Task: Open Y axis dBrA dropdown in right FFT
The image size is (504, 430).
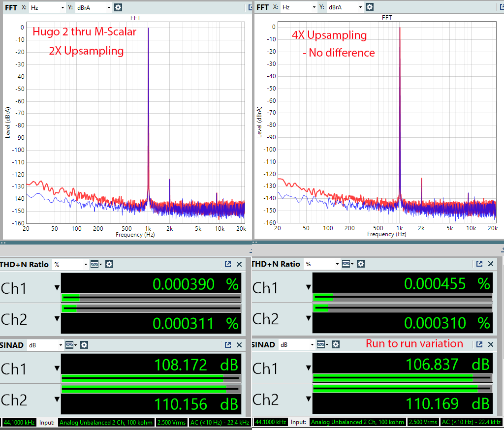Action: (345, 7)
